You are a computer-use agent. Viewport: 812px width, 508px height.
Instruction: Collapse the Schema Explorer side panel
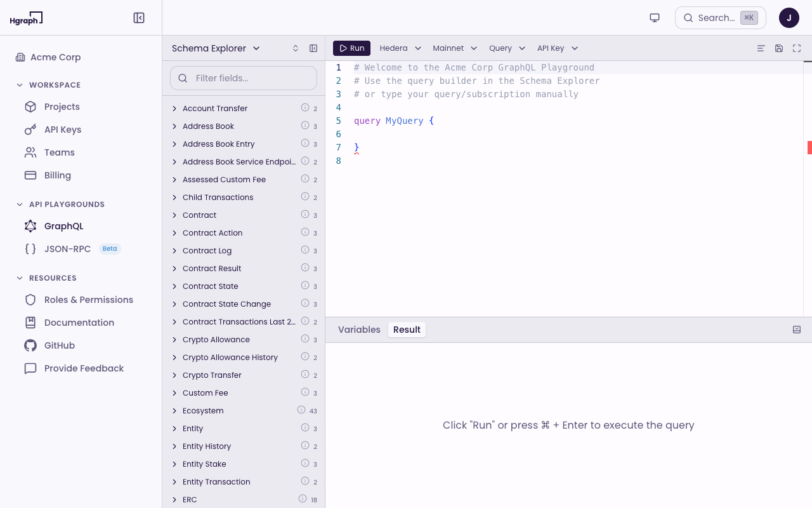pos(313,48)
